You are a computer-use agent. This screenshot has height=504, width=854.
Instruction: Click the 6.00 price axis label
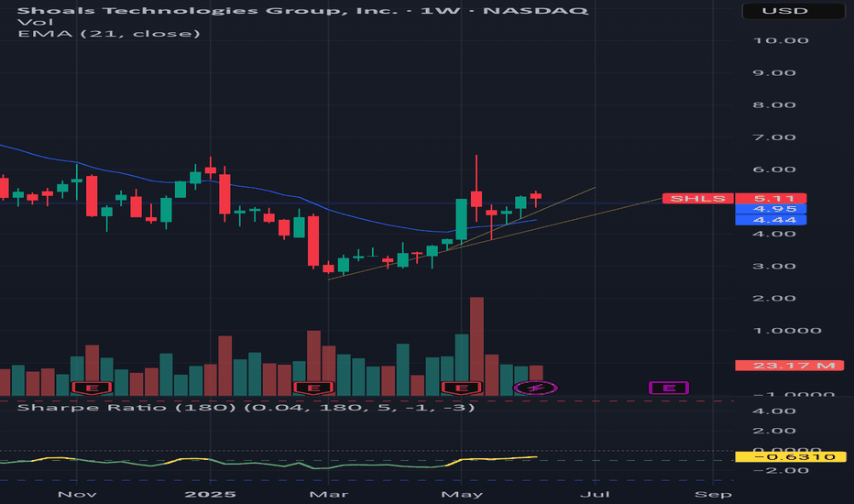tap(774, 170)
